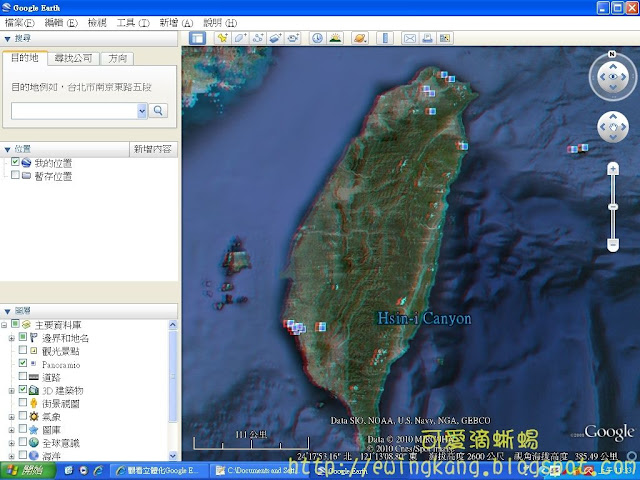Viewport: 640px width, 480px height.
Task: Select the Add Image Overlay tool
Action: point(275,38)
